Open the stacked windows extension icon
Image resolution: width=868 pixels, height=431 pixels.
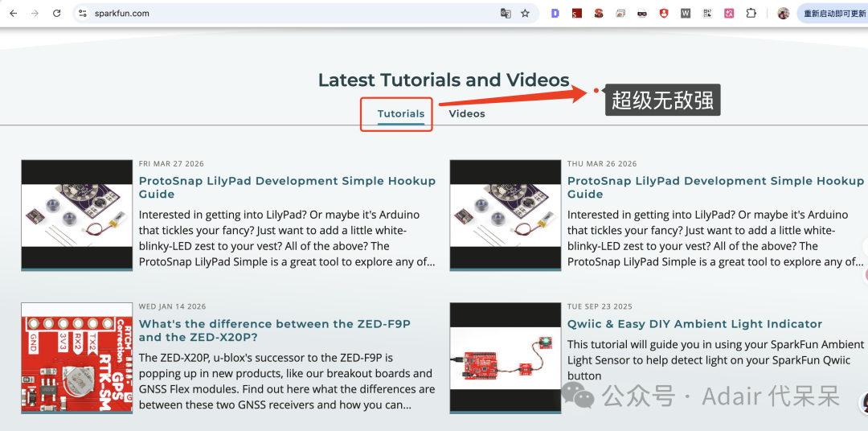[x=620, y=14]
